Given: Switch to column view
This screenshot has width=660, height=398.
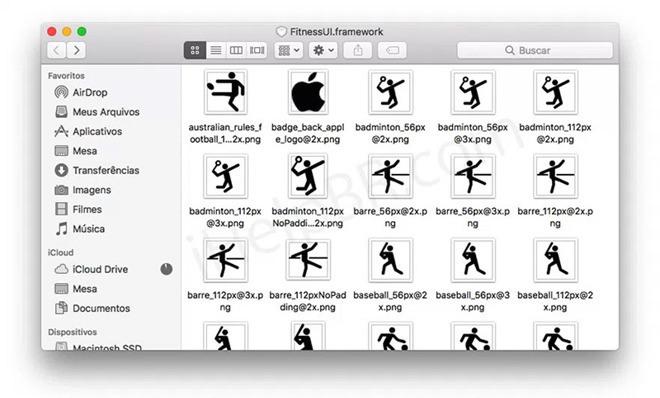Looking at the screenshot, I should [236, 50].
